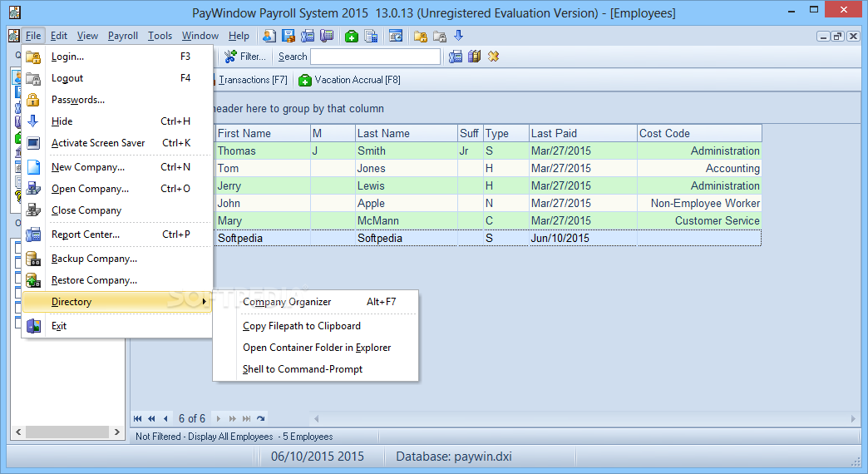Click the calculator with documents toolbar icon

click(371, 36)
